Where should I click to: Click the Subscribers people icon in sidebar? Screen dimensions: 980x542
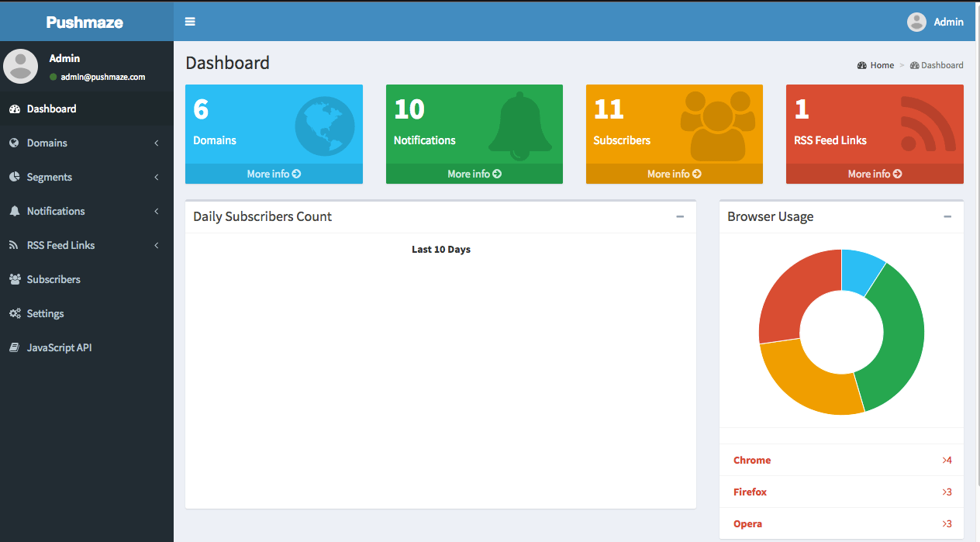click(15, 279)
